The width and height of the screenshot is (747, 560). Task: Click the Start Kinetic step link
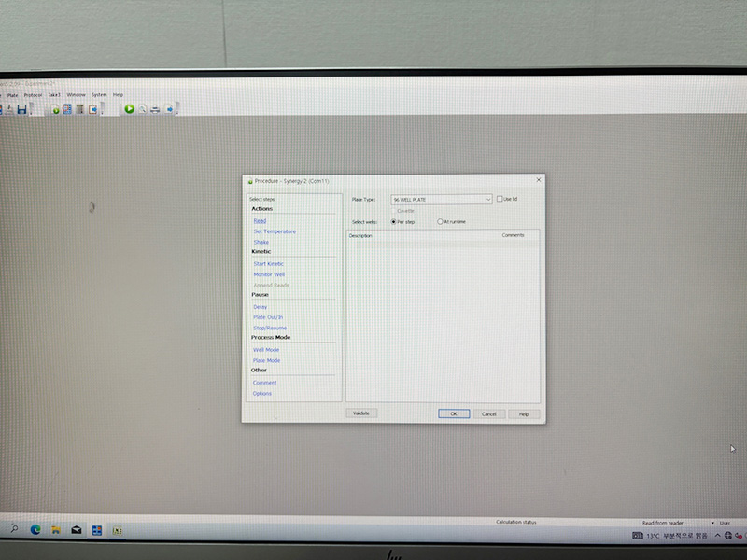pyautogui.click(x=269, y=264)
